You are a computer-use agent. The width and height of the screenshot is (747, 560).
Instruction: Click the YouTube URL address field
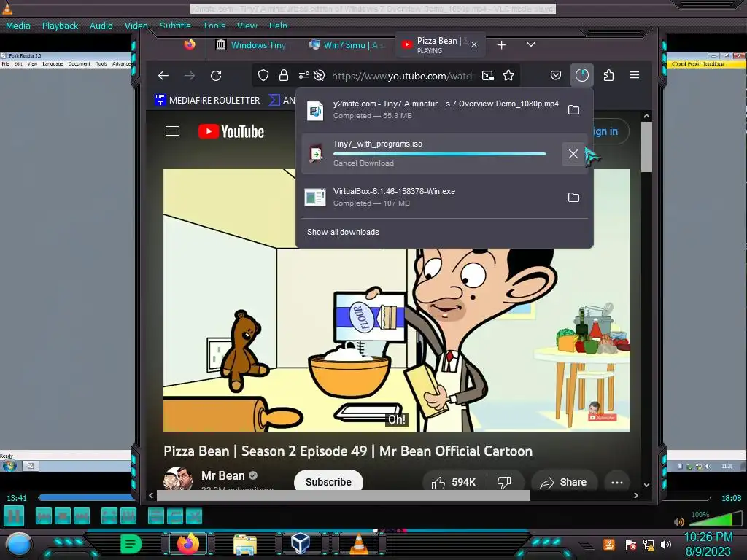pos(403,76)
